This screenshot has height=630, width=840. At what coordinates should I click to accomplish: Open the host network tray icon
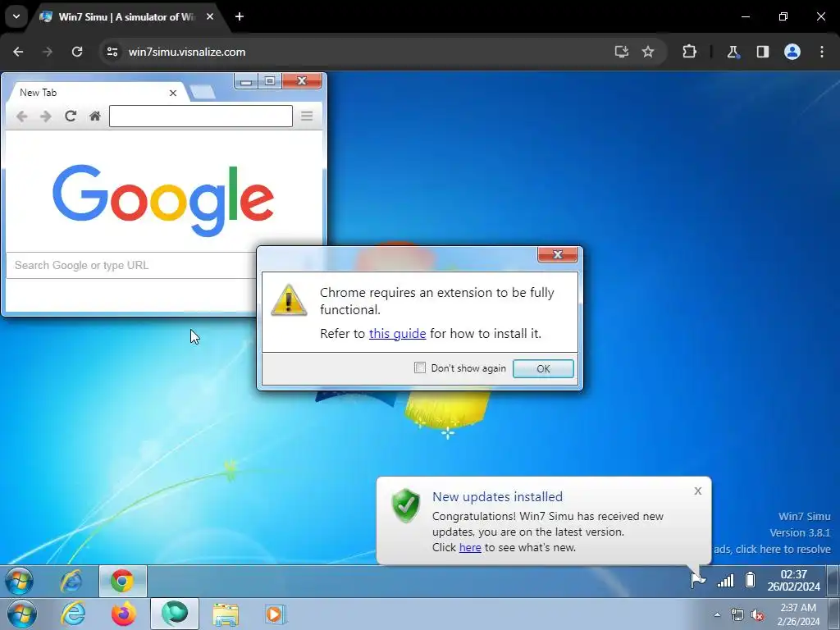[x=737, y=615]
